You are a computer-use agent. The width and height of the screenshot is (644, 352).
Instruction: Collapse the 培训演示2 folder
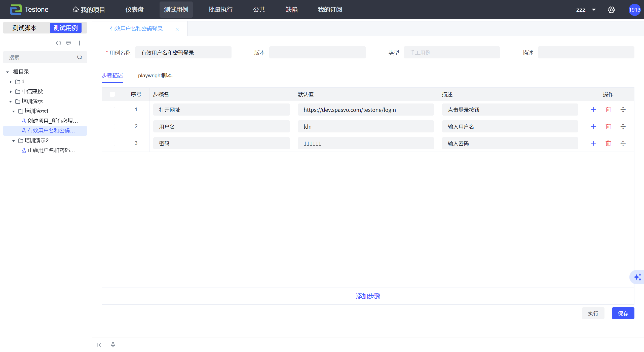point(14,140)
